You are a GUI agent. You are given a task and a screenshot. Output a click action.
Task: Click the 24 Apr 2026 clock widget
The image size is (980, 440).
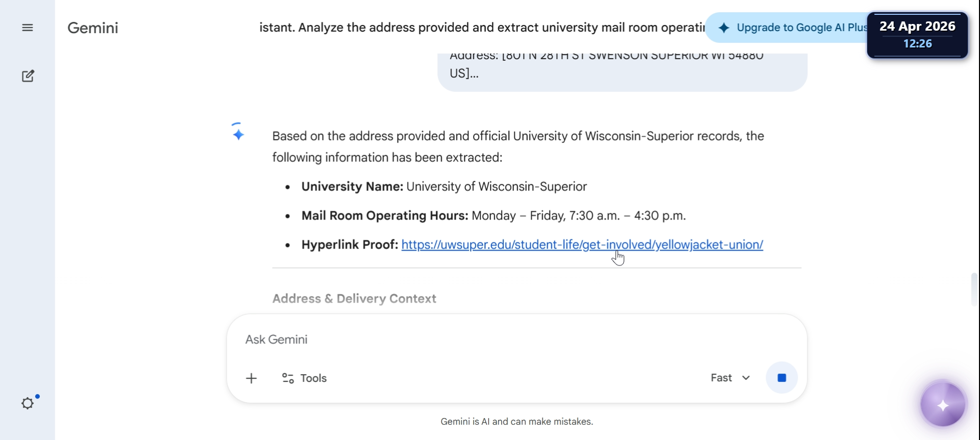(x=917, y=35)
